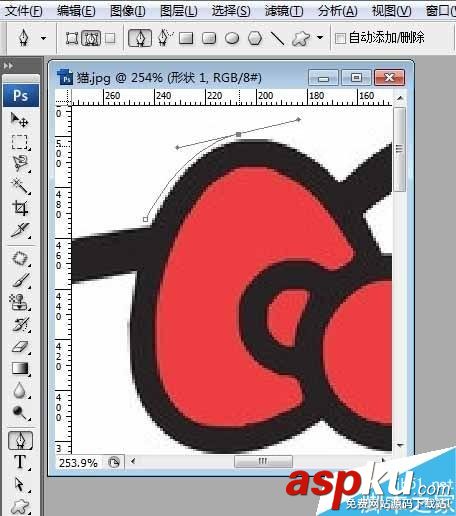Open the 图像(I) menu
Screen dimensions: 456x516
[128, 11]
